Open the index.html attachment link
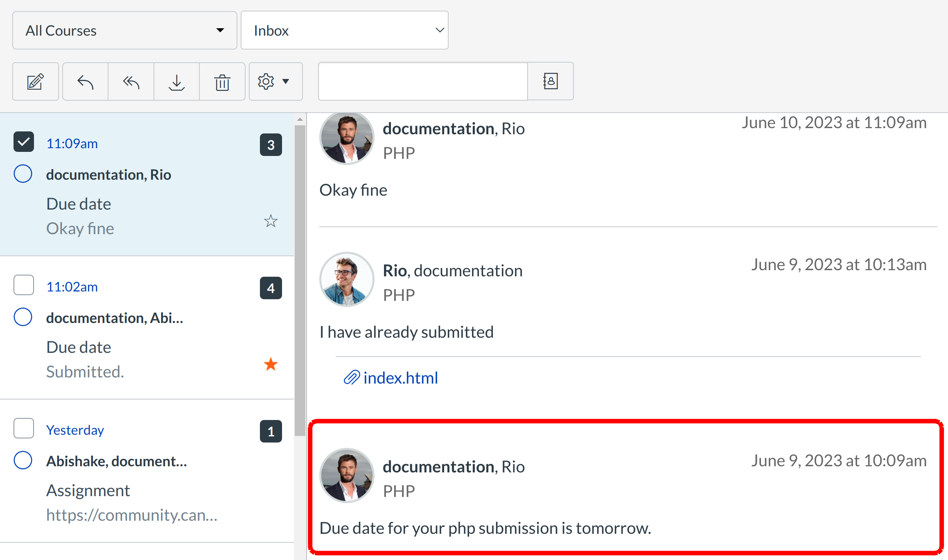Image resolution: width=948 pixels, height=560 pixels. pos(400,378)
